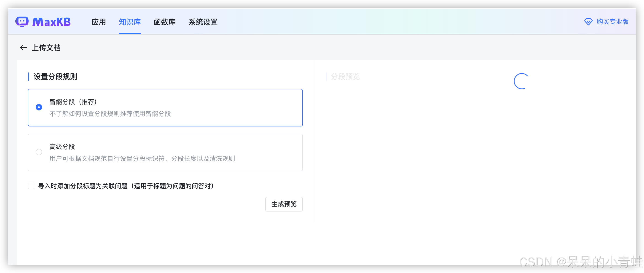
Task: Switch to the 知识库 tab
Action: (x=130, y=22)
